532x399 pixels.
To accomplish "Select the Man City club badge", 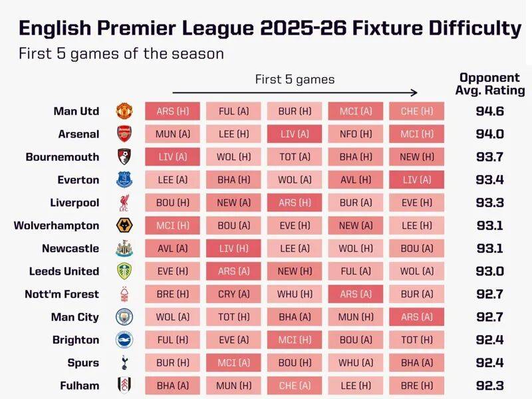I will 124,317.
